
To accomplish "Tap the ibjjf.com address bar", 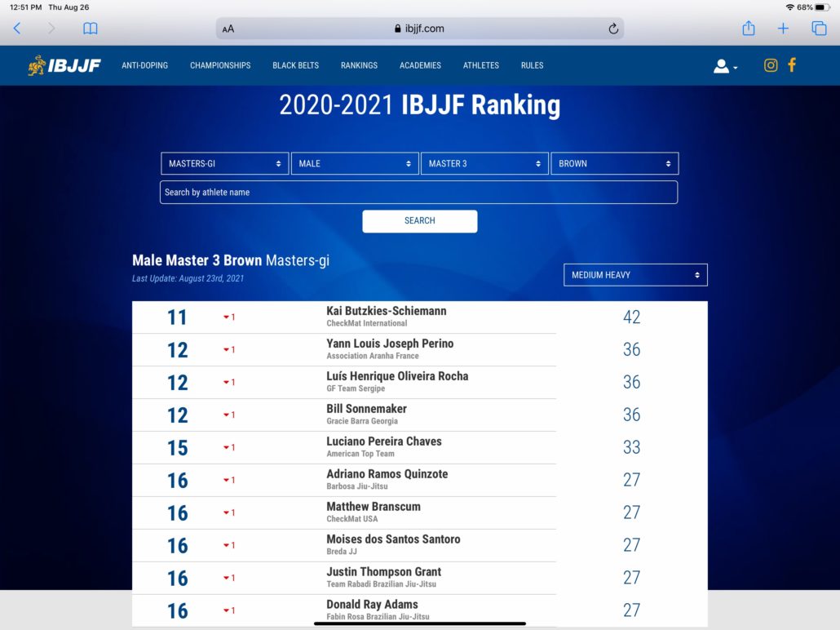I will 420,29.
